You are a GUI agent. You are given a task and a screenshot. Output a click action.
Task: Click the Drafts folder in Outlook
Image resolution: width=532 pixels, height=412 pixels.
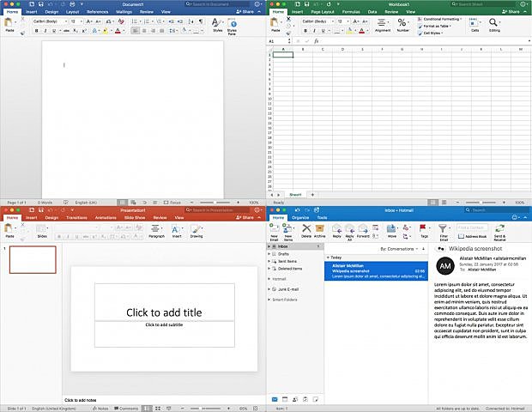283,254
